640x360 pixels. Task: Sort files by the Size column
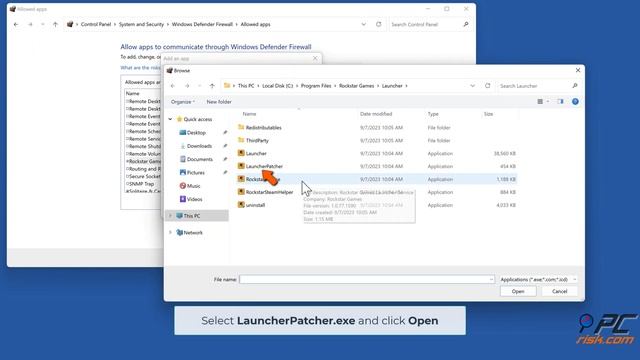(x=488, y=114)
